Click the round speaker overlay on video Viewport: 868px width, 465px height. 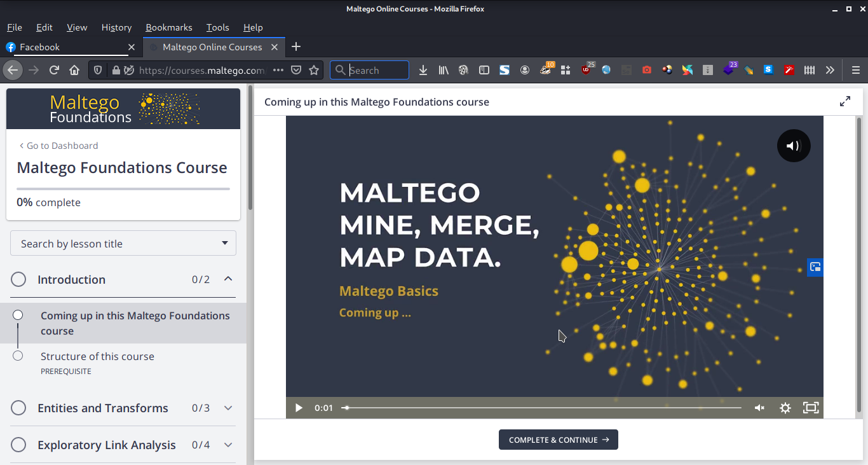click(x=794, y=146)
